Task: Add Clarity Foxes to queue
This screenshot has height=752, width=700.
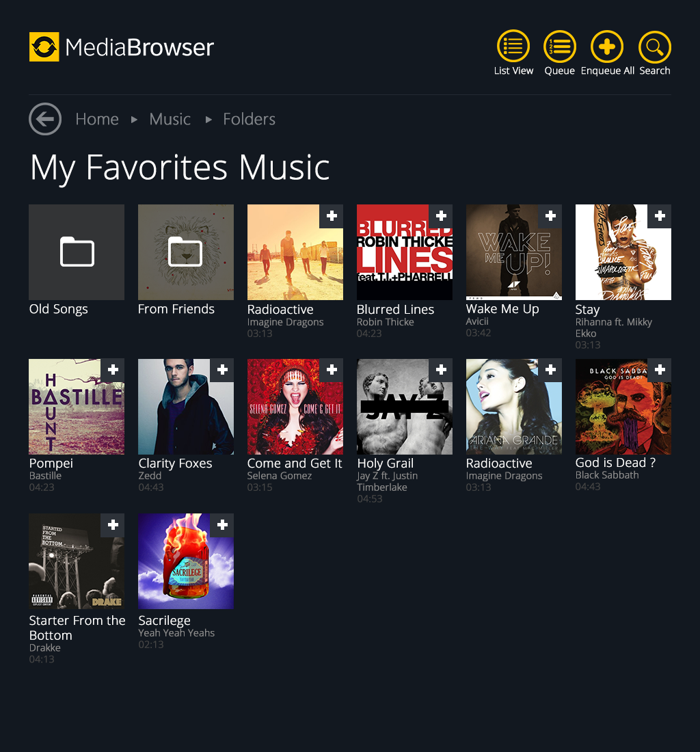Action: [222, 371]
